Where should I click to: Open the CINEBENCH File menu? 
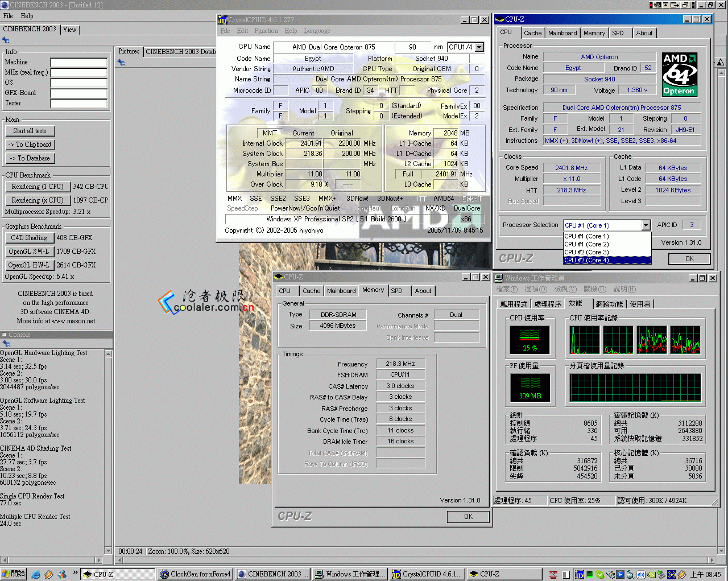pyautogui.click(x=8, y=16)
